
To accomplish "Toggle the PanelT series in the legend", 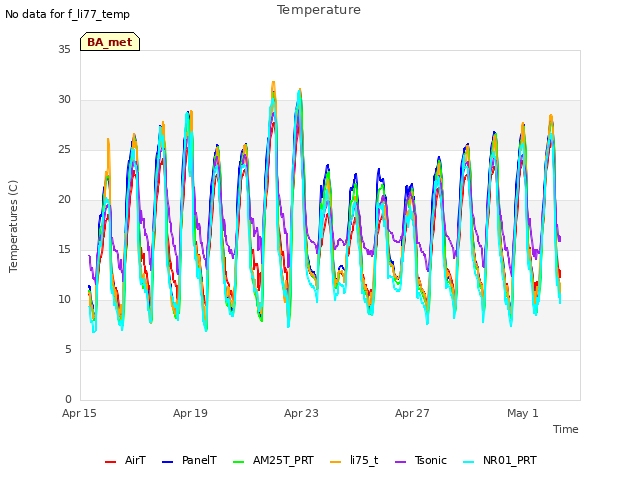I will point(189,460).
